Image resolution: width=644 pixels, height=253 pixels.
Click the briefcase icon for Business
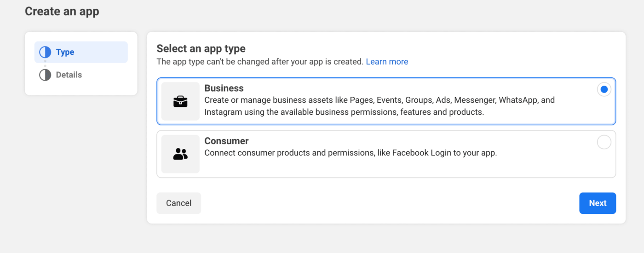[x=180, y=101]
